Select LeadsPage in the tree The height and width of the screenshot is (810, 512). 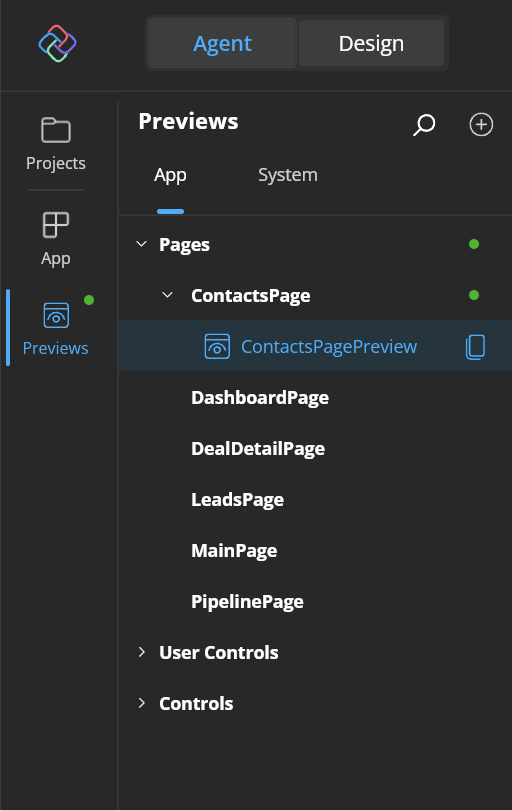point(237,500)
